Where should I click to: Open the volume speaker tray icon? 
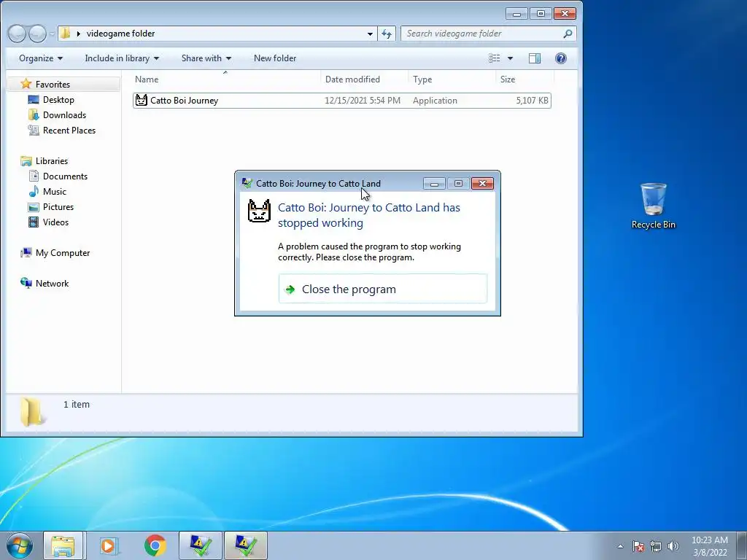673,546
